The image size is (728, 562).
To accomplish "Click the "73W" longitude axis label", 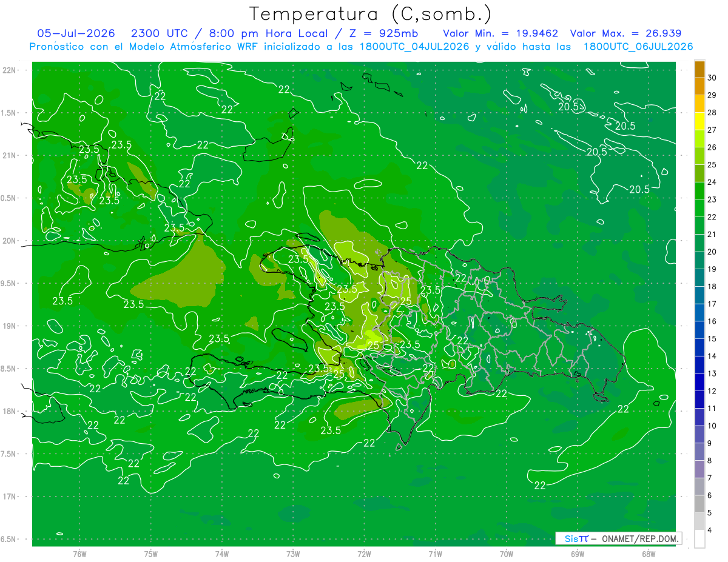I will tap(293, 554).
